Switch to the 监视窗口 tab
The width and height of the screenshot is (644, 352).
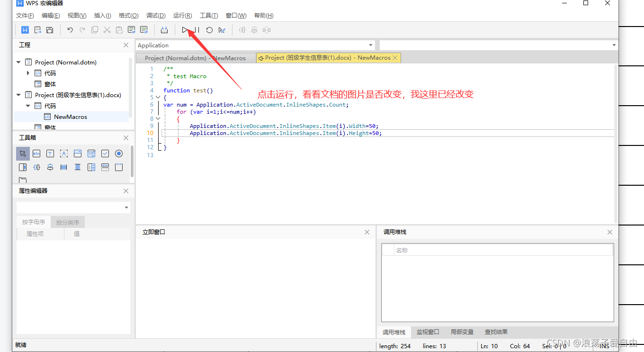428,332
